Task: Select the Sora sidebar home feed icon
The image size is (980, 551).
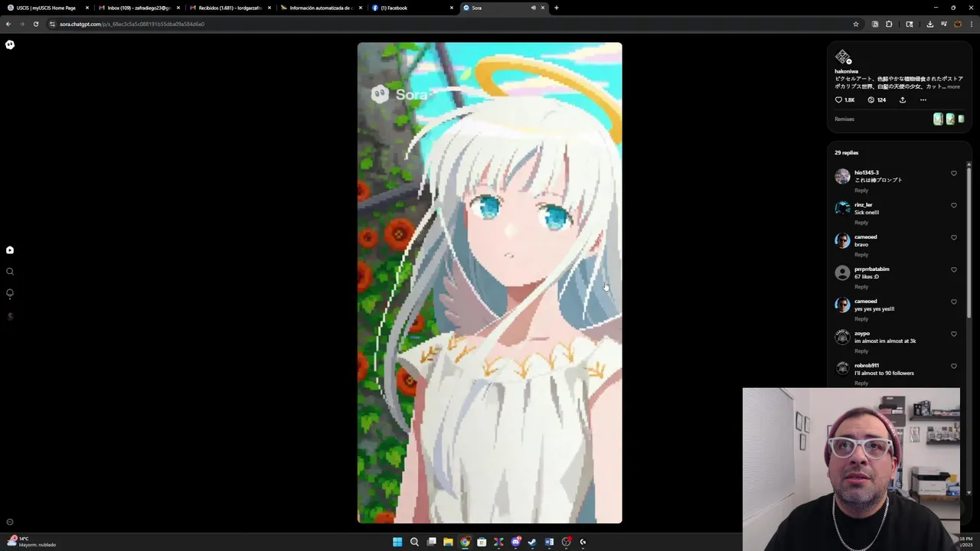Action: coord(10,250)
